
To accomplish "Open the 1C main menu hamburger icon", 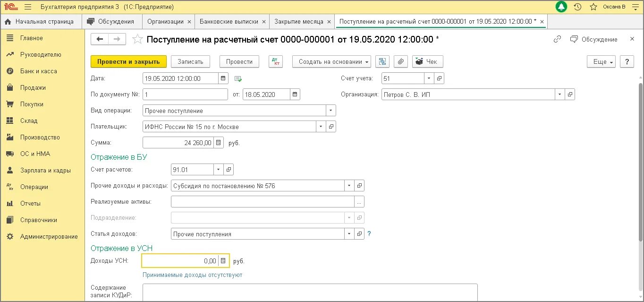I will (x=28, y=7).
